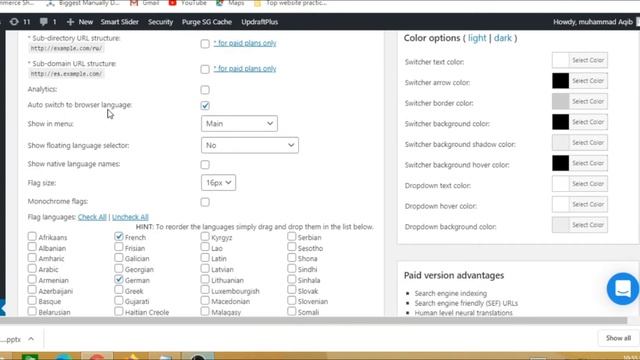Click Purge SG Cache in admin bar
The image size is (640, 360).
tap(207, 22)
